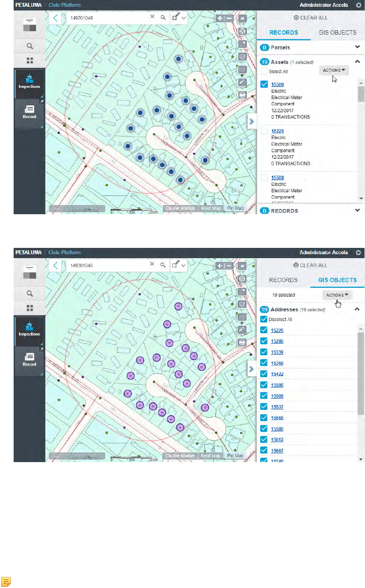Untick the Deselect All checkbox under Addresses

coord(264,319)
